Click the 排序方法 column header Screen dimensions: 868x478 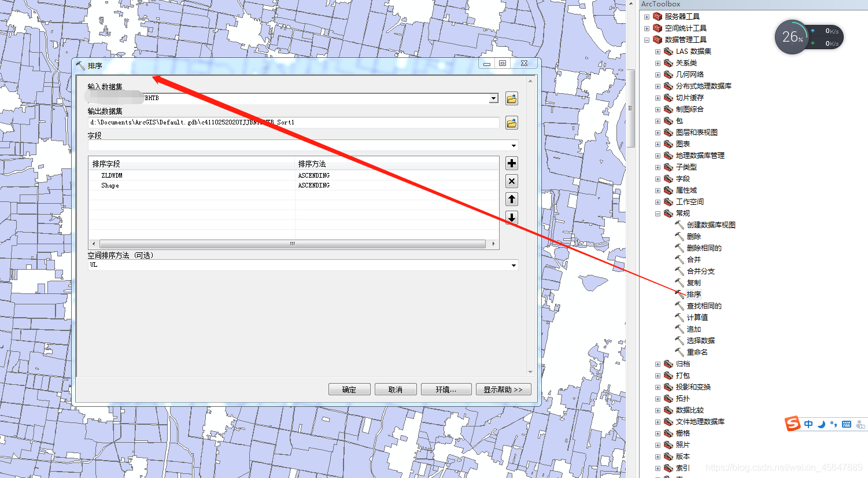click(x=397, y=164)
